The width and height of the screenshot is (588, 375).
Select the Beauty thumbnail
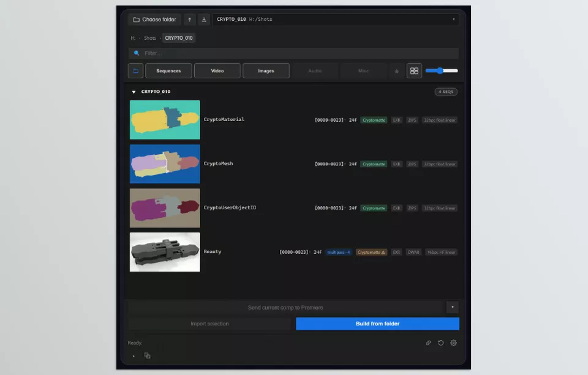[165, 252]
